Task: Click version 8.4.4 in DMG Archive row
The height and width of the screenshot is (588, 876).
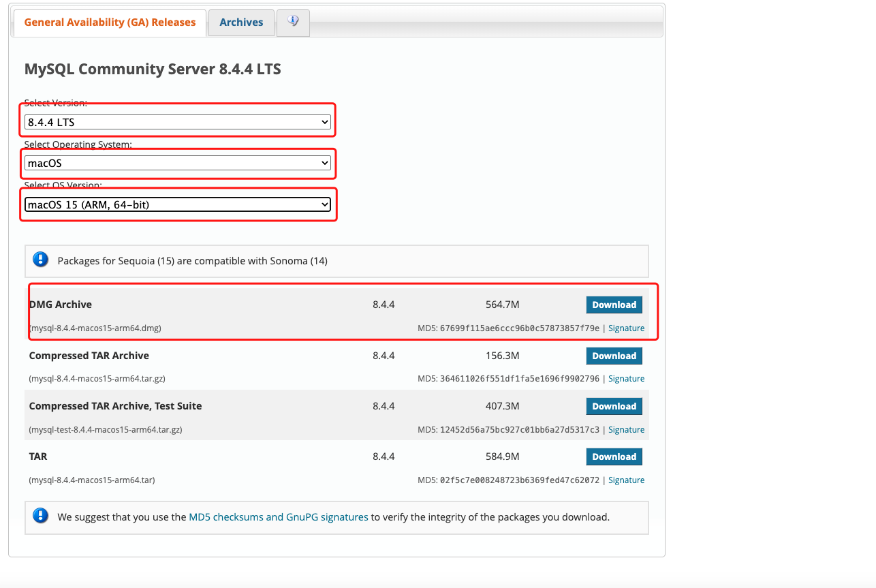Action: (x=384, y=305)
